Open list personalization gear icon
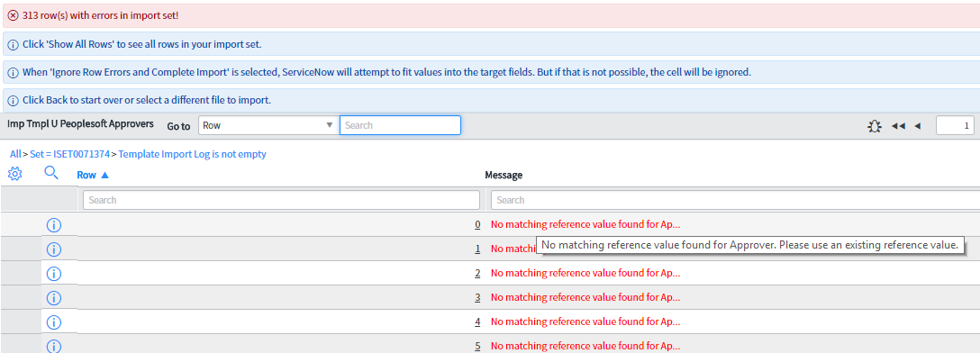 15,175
